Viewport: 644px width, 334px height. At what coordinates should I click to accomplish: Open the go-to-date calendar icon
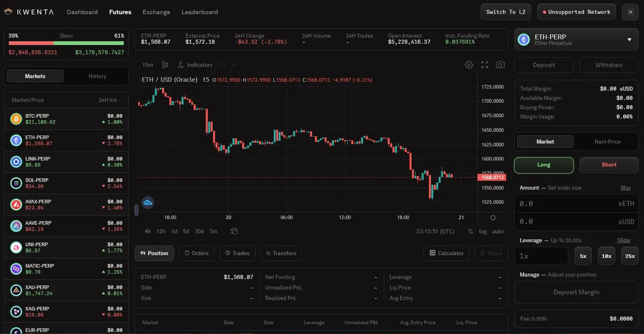pyautogui.click(x=234, y=231)
